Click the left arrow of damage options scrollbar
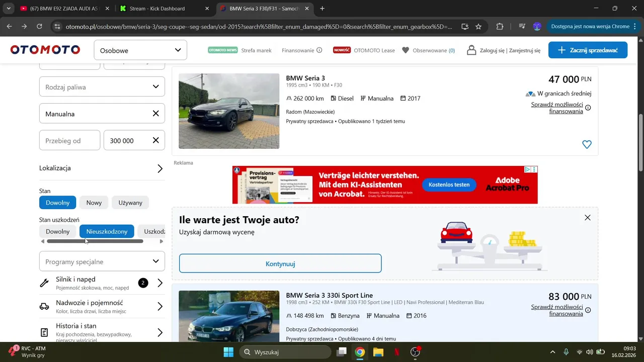This screenshot has width=644, height=362. pos(43,241)
